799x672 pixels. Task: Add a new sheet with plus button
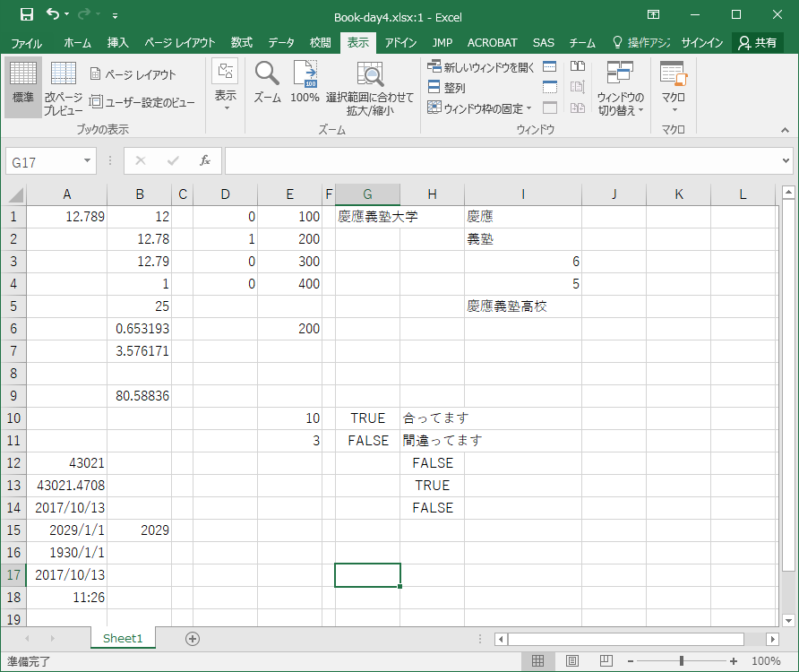tap(192, 639)
